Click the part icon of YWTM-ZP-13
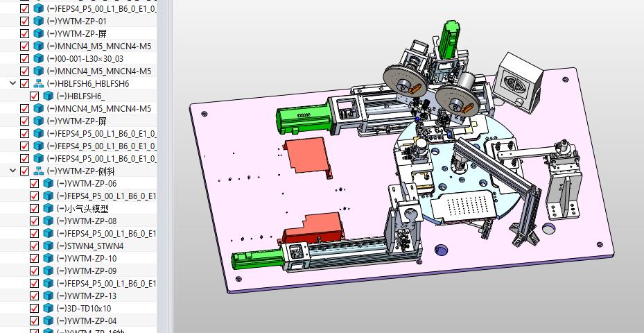The width and height of the screenshot is (644, 333). [x=48, y=296]
